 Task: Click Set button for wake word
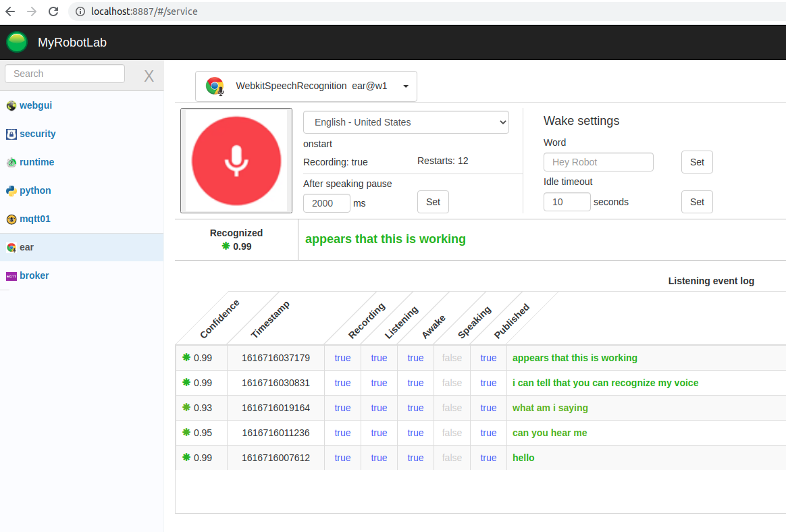(697, 162)
